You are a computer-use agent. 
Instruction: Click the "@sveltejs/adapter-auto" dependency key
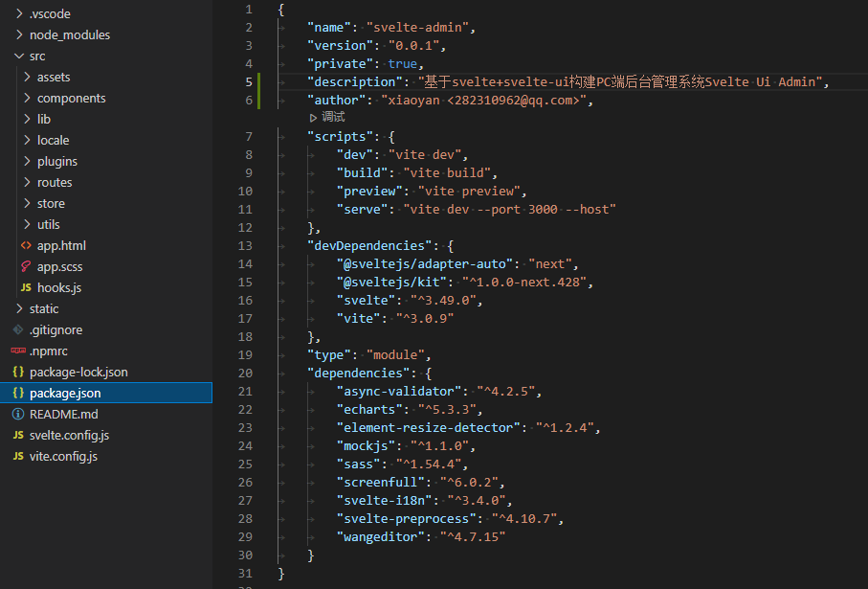(x=425, y=263)
